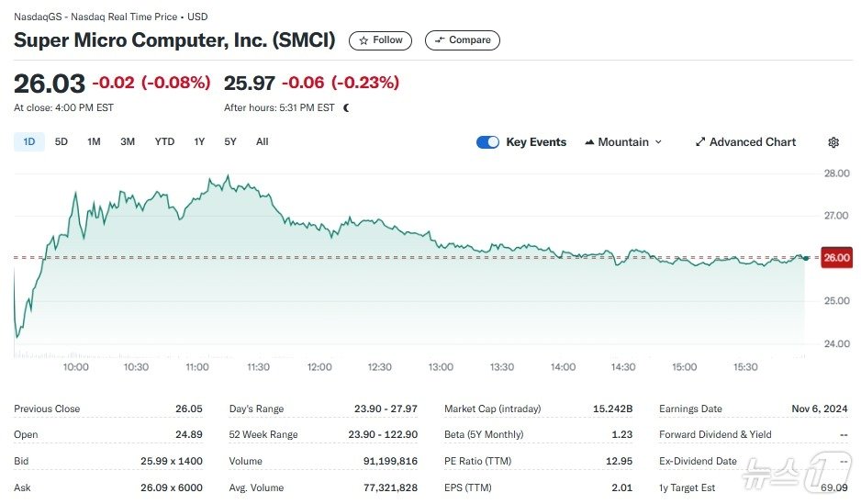Click the chart's green end-point marker
This screenshot has width=861, height=504.
(805, 258)
